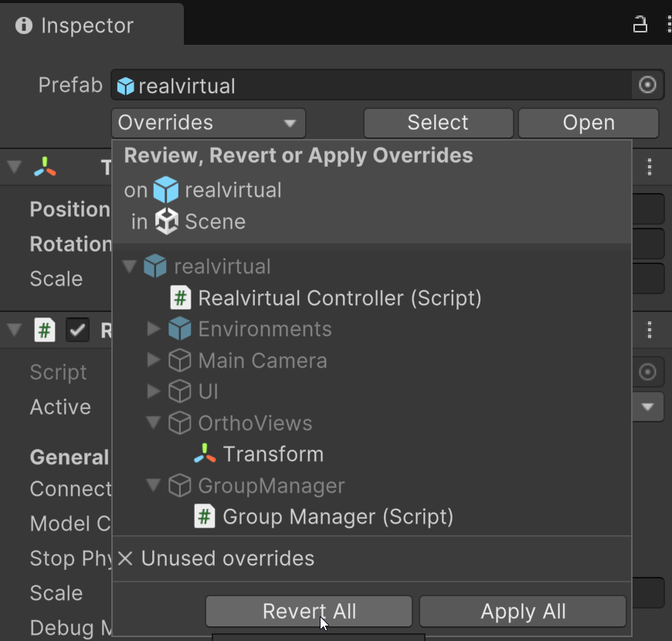Click the Script label

(58, 372)
